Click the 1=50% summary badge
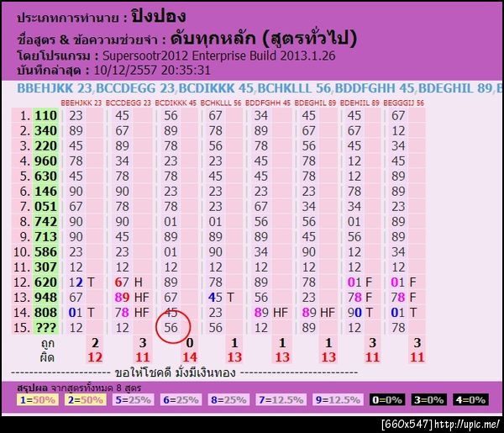This screenshot has height=433, width=504. pos(38,400)
